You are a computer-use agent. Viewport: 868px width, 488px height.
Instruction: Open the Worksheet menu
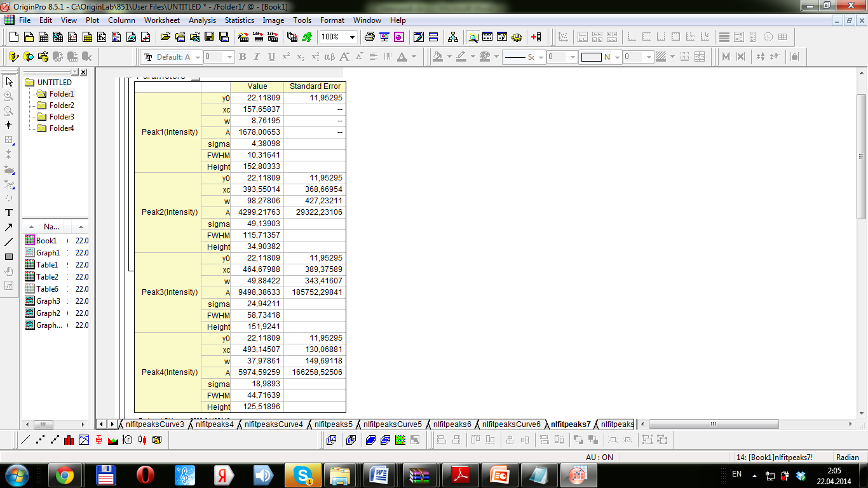tap(161, 20)
